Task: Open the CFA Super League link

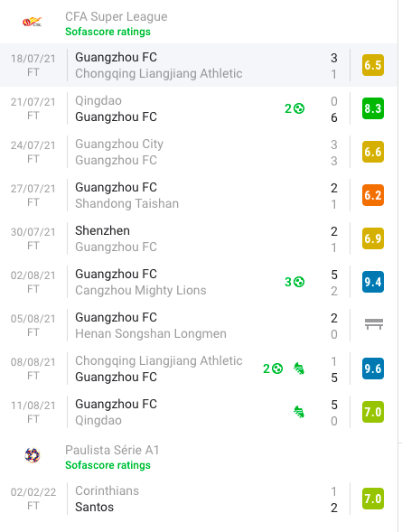Action: coord(116,16)
